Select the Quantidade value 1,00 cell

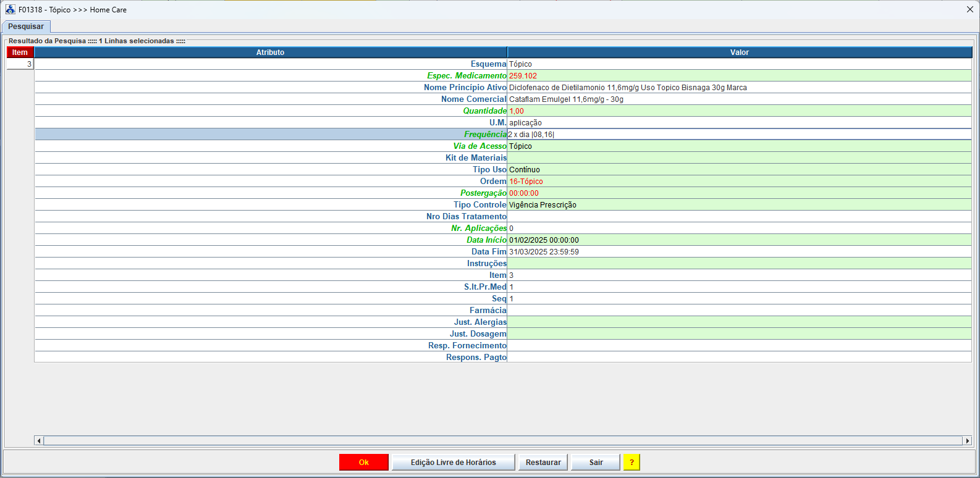[738, 111]
